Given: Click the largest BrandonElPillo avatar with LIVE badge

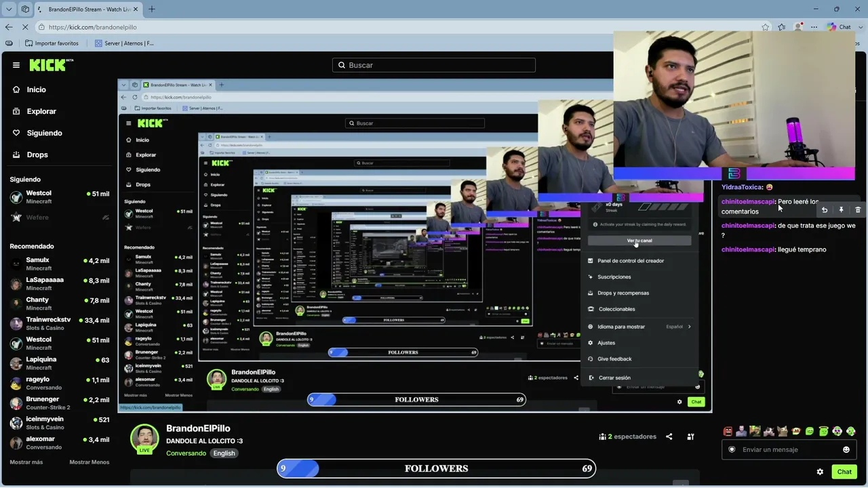Looking at the screenshot, I should point(144,439).
